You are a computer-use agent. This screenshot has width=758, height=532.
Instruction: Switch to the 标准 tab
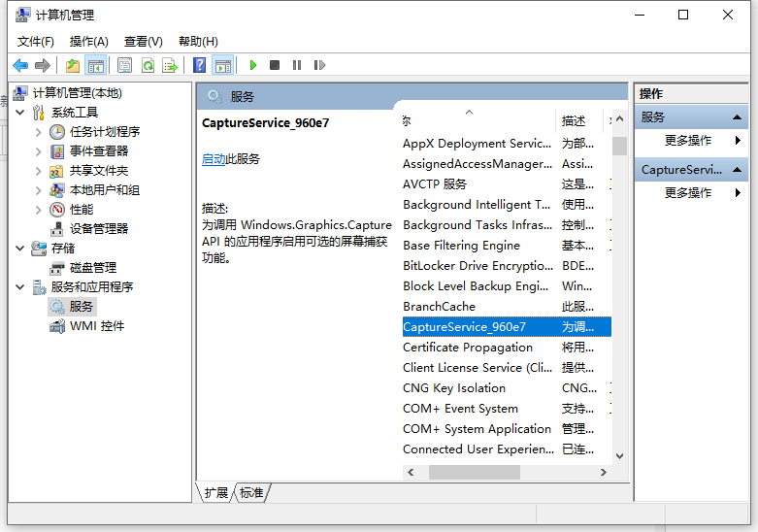pyautogui.click(x=251, y=493)
